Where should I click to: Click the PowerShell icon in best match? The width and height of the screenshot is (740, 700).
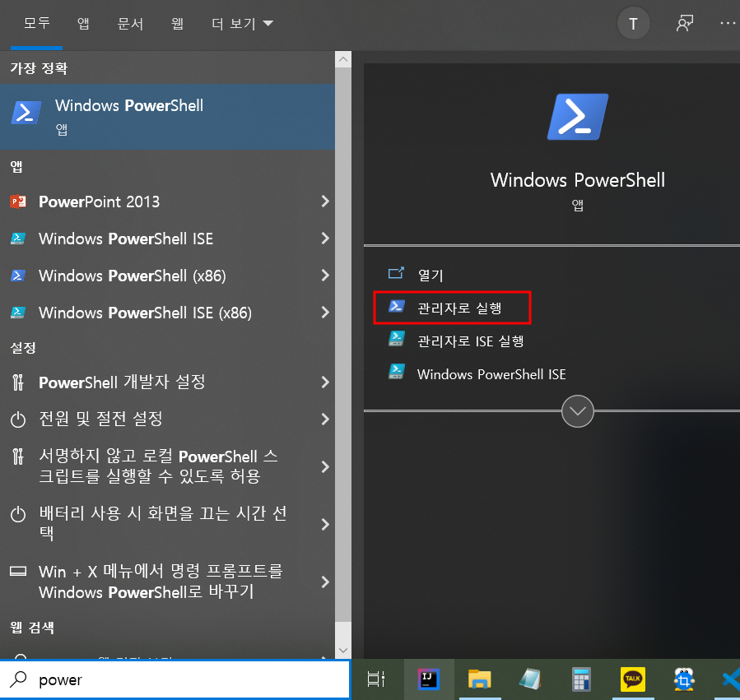tap(26, 113)
